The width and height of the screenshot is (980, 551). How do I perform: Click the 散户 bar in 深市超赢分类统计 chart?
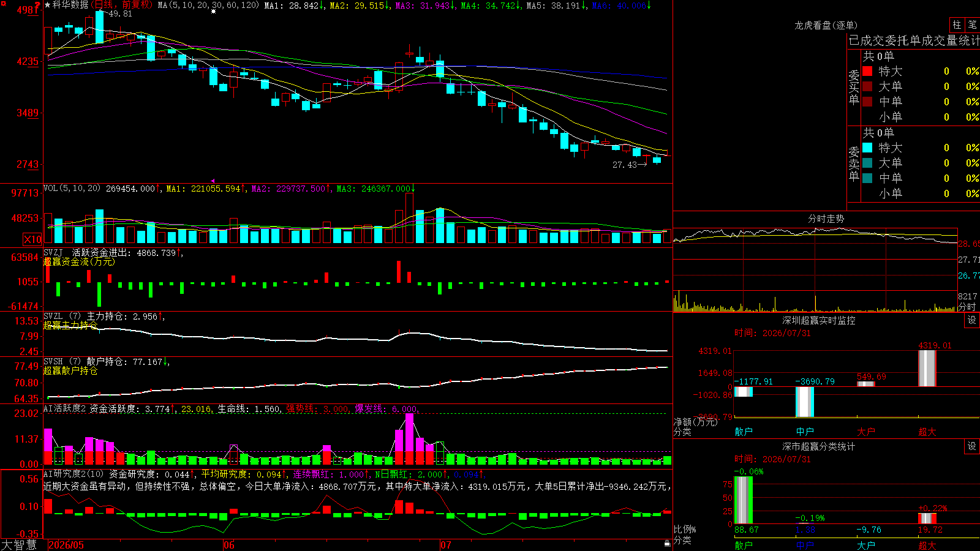[744, 500]
